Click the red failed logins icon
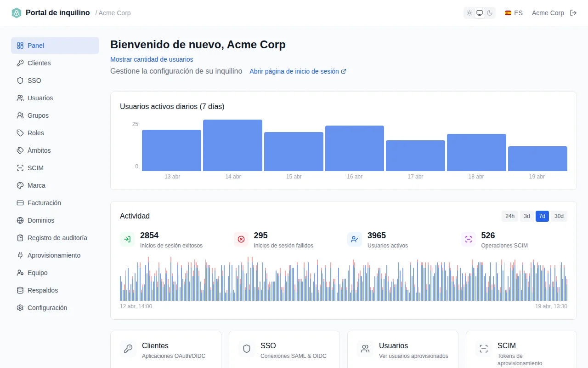Image resolution: width=588 pixels, height=368 pixels. click(241, 239)
